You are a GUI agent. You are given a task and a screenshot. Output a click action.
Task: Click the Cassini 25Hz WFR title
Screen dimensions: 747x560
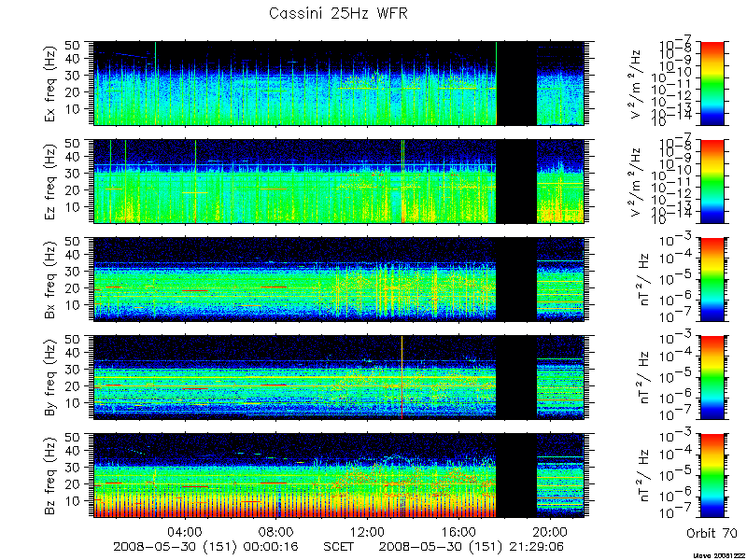tap(338, 13)
